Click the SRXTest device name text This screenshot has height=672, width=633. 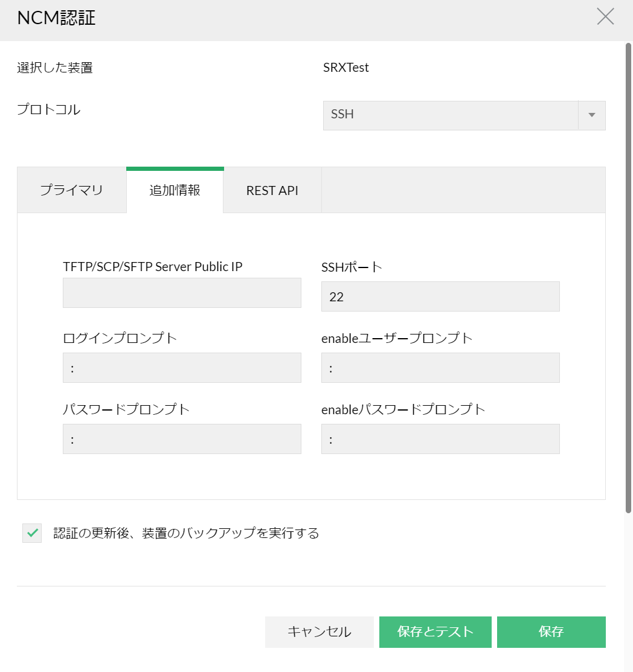(x=346, y=68)
